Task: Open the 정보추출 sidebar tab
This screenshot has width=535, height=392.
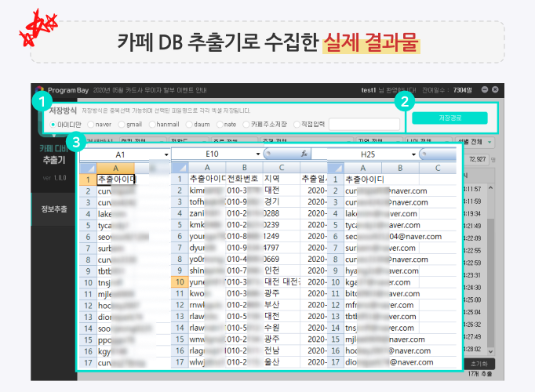Action: 53,209
